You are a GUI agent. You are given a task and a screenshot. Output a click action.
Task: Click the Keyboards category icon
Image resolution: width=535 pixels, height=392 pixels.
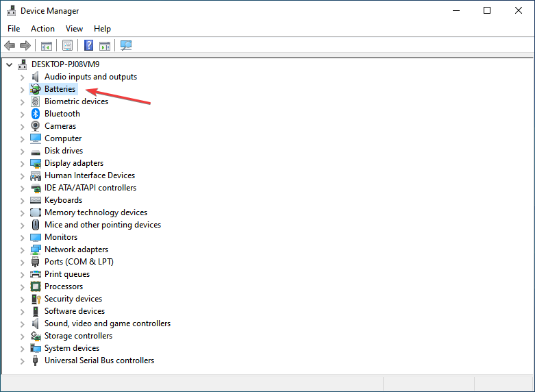[36, 200]
